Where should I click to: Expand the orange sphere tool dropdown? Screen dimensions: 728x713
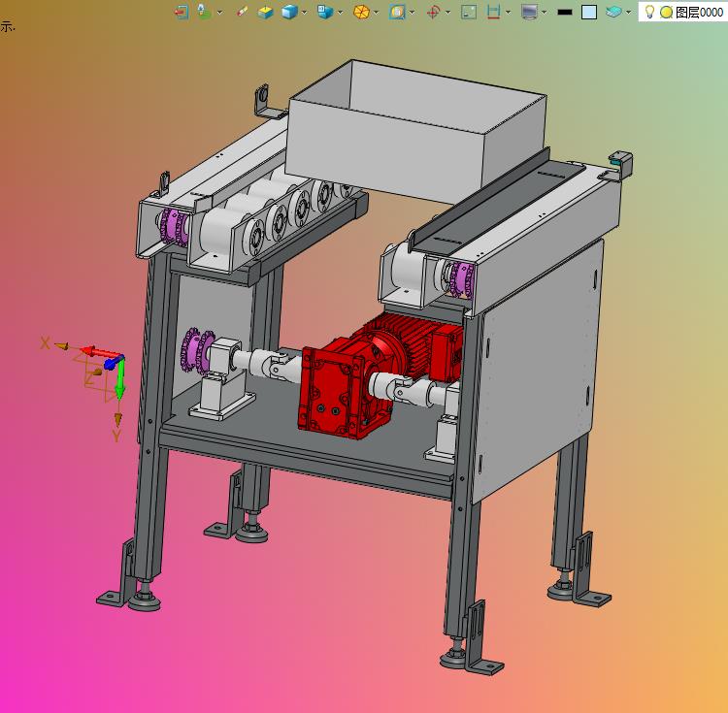coord(376,13)
